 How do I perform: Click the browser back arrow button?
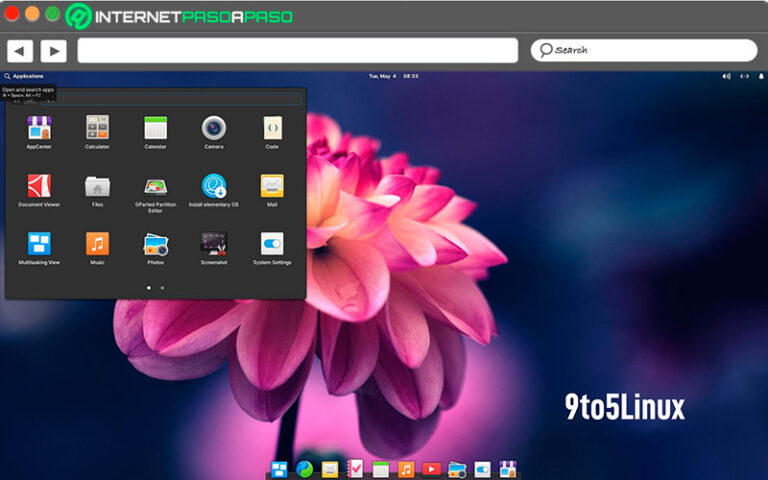pyautogui.click(x=20, y=50)
